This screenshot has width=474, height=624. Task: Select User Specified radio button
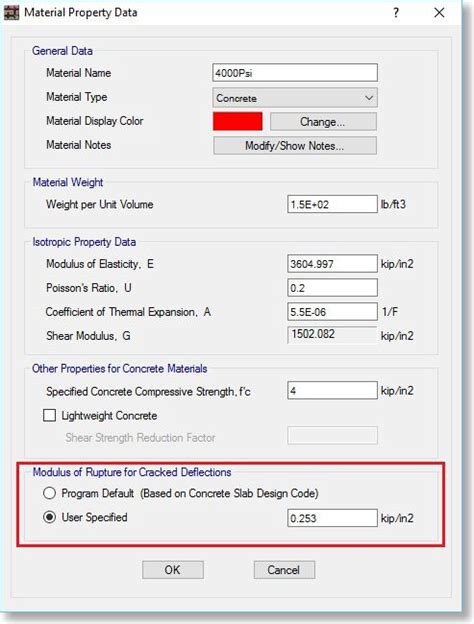pyautogui.click(x=49, y=517)
